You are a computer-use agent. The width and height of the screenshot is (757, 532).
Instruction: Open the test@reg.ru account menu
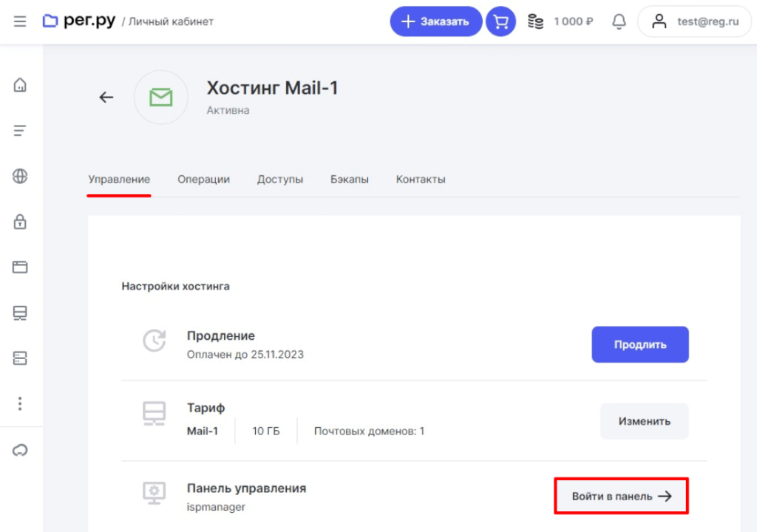[x=693, y=21]
